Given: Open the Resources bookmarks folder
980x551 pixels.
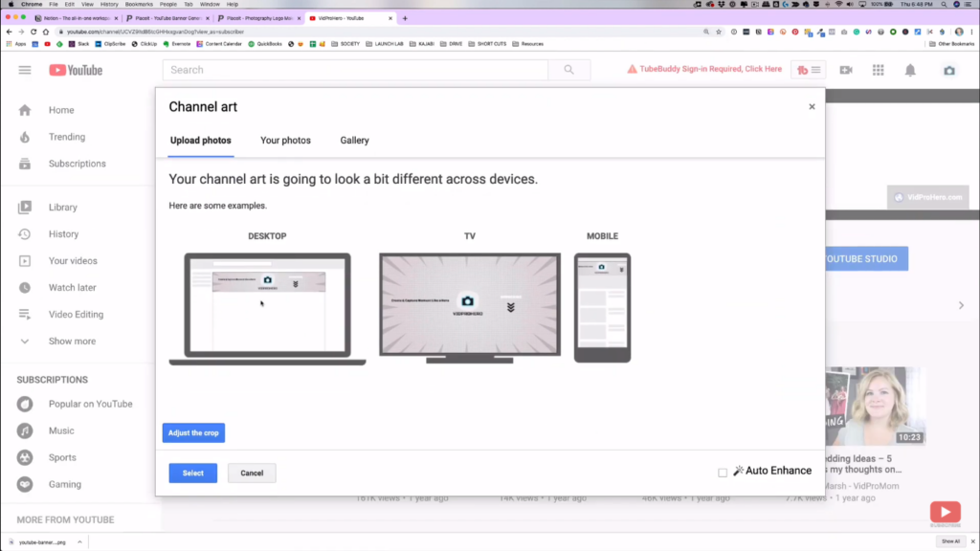Looking at the screenshot, I should coord(528,44).
